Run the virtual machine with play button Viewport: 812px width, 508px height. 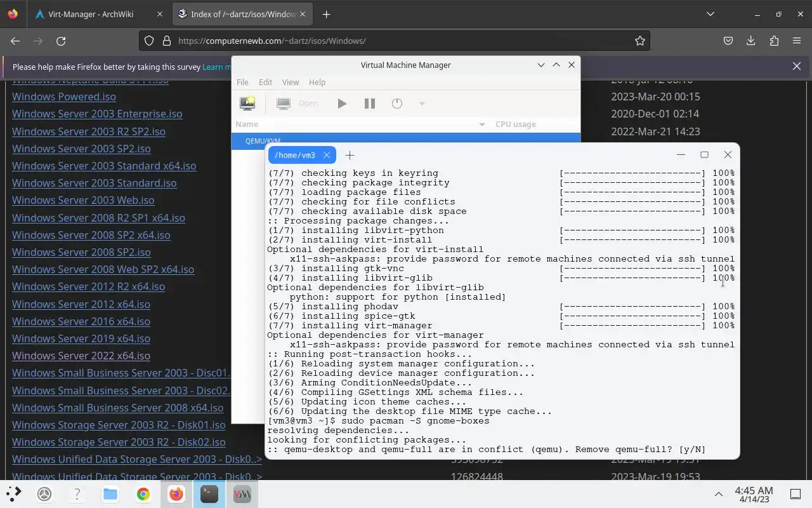[x=342, y=104]
